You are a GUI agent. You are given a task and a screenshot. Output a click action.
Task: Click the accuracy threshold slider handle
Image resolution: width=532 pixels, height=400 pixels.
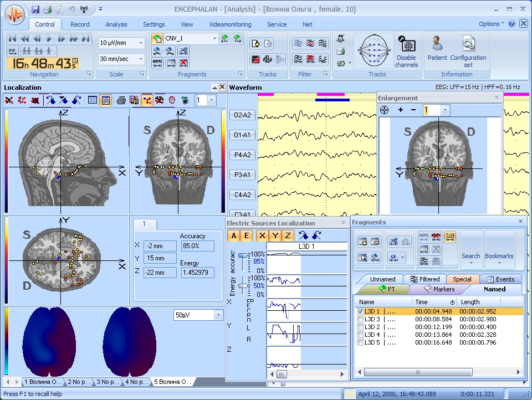(242, 255)
